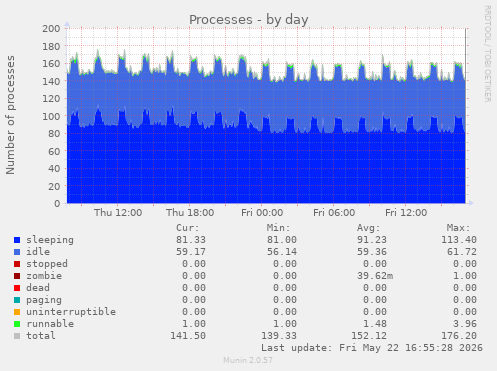Click the paging legend color swatch

(x=17, y=300)
